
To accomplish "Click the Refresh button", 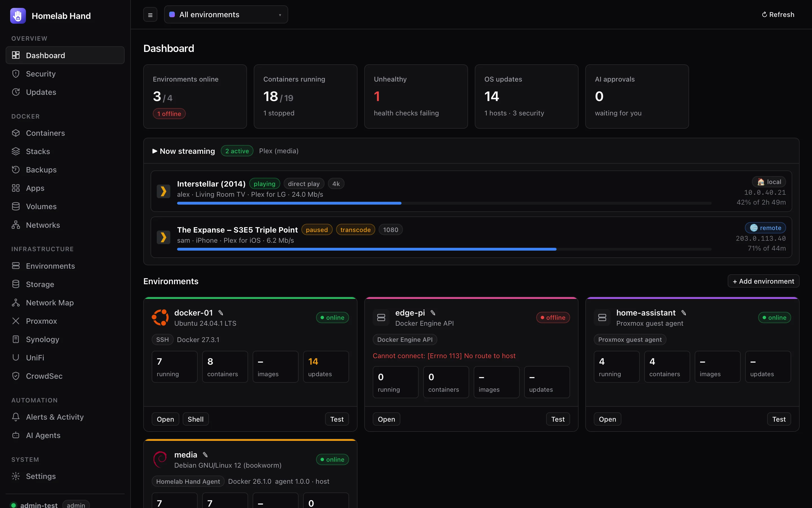I will click(778, 14).
